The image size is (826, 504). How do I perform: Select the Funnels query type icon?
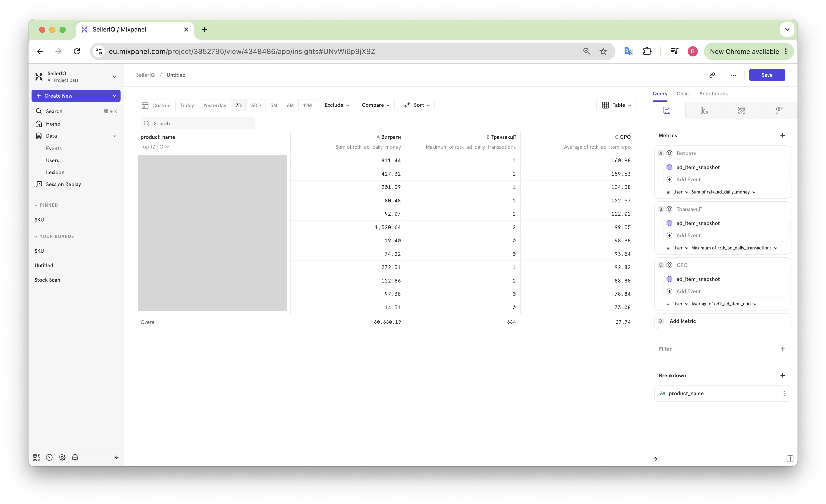point(704,110)
